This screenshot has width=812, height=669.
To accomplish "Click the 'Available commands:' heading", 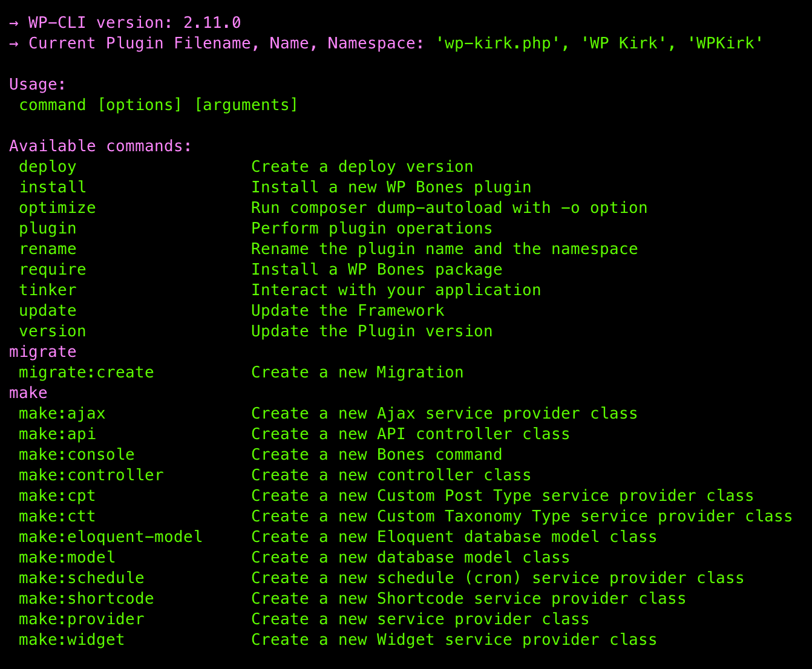I will click(x=100, y=146).
